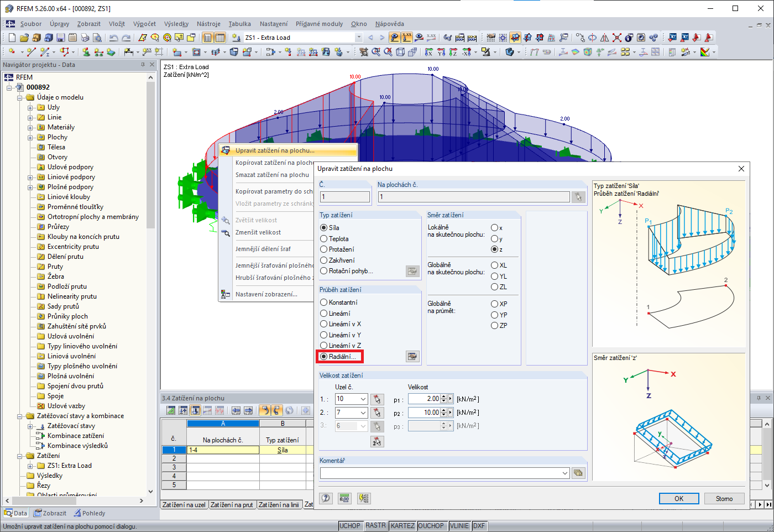Create a new model with the blank page icon
The height and width of the screenshot is (532, 774).
(x=12, y=38)
